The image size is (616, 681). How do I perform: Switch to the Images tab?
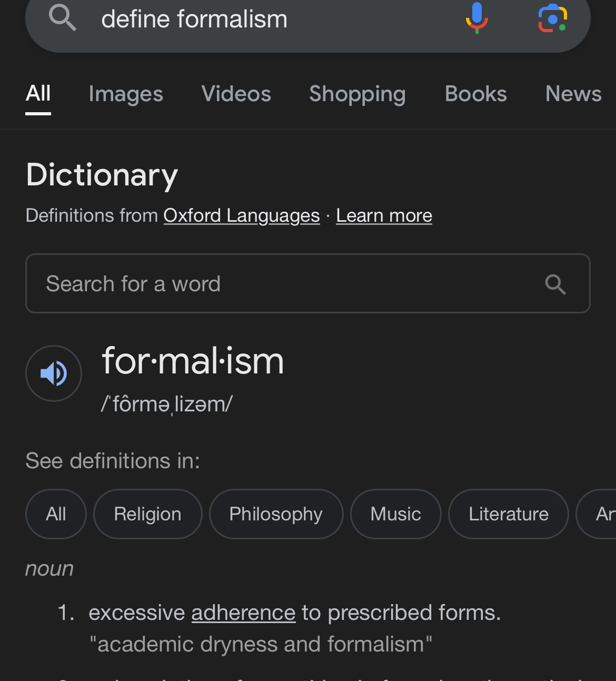pos(126,94)
